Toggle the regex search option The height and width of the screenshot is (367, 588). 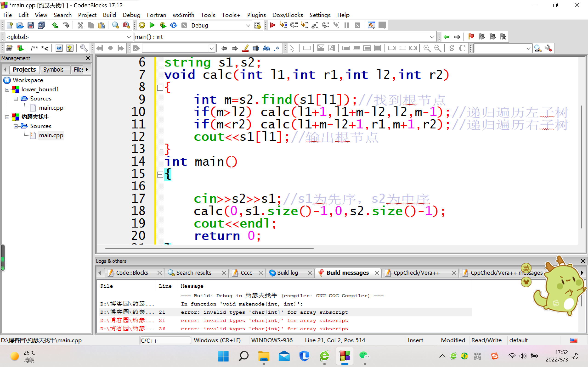[277, 48]
